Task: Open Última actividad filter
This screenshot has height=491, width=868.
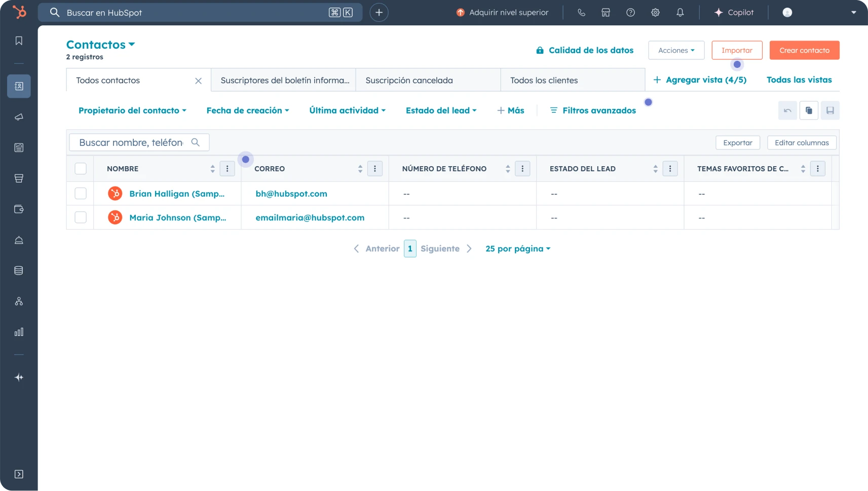Action: point(348,110)
